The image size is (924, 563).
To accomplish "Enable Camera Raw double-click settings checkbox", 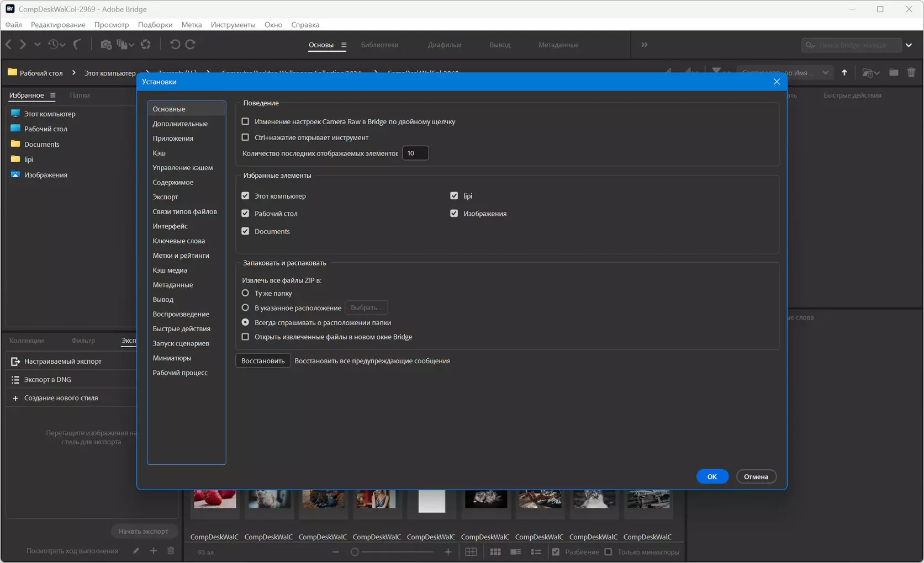I will 246,121.
